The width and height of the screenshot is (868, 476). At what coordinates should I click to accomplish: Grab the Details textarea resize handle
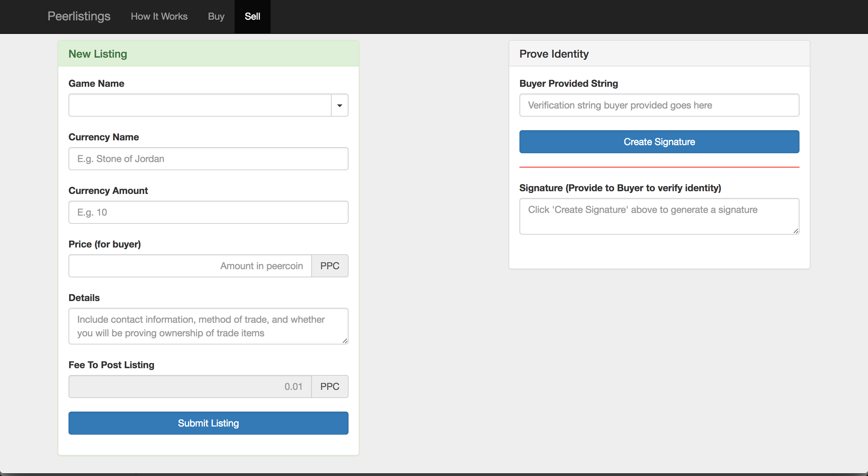[x=345, y=341]
